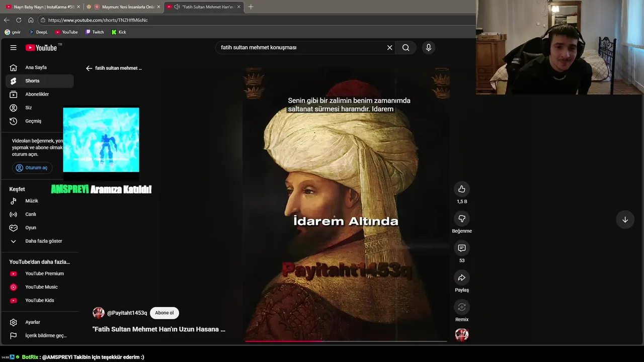
Task: Close the 'Nayn Baby Nayn' tab
Action: pyautogui.click(x=78, y=7)
